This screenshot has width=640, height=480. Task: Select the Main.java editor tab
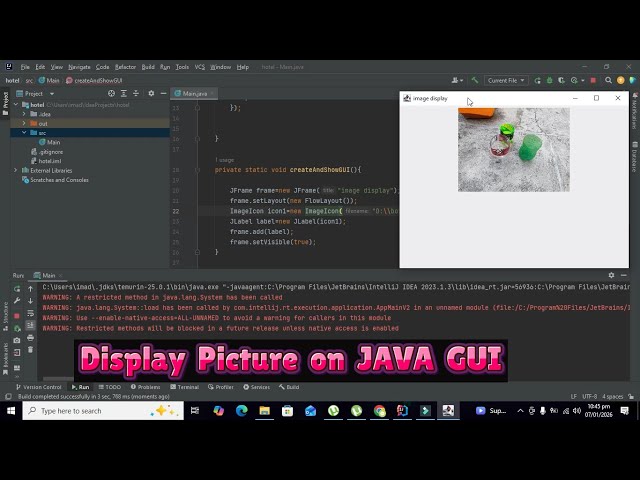(x=194, y=93)
